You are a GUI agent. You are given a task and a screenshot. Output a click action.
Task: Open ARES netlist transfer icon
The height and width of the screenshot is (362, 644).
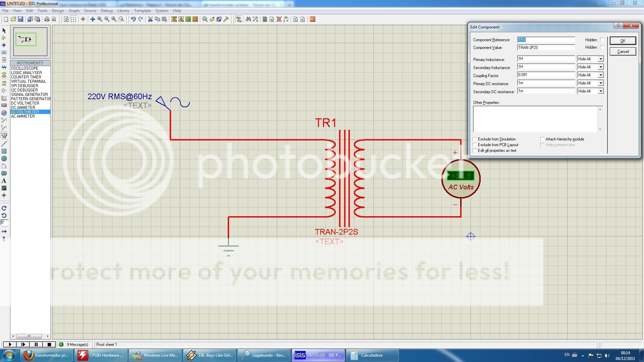point(313,19)
